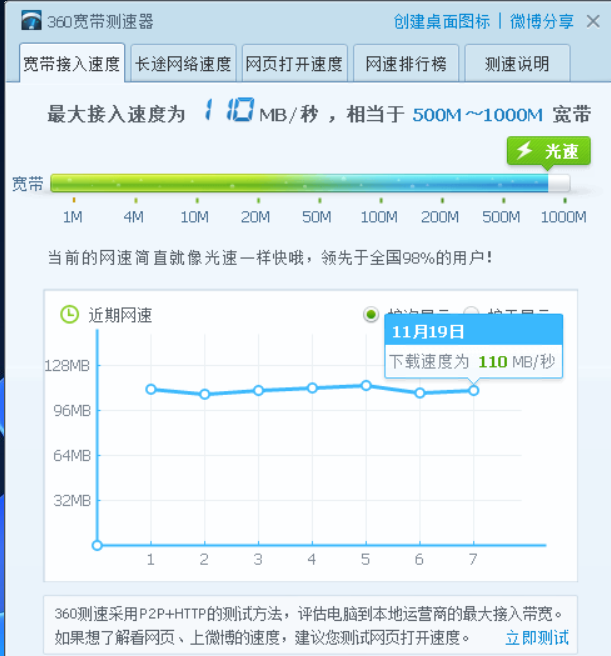Click the 创建桌面图标 link
Image resolution: width=611 pixels, height=656 pixels.
[442, 21]
